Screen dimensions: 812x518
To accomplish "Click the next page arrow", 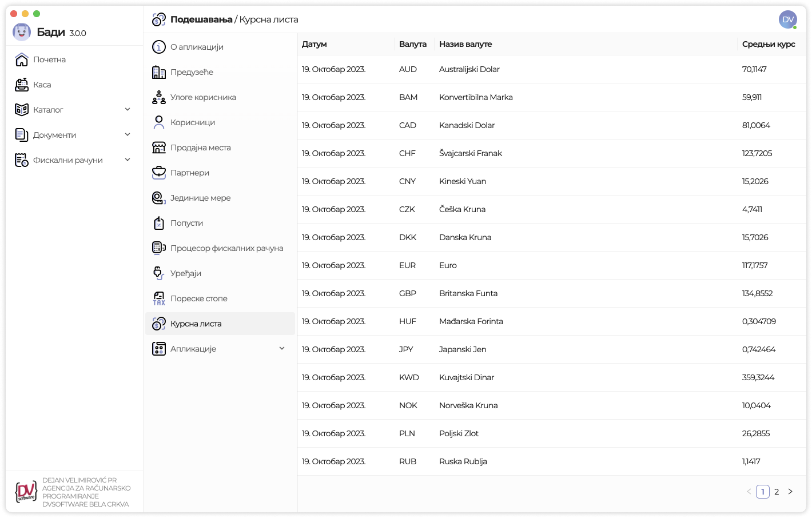I will tap(790, 492).
